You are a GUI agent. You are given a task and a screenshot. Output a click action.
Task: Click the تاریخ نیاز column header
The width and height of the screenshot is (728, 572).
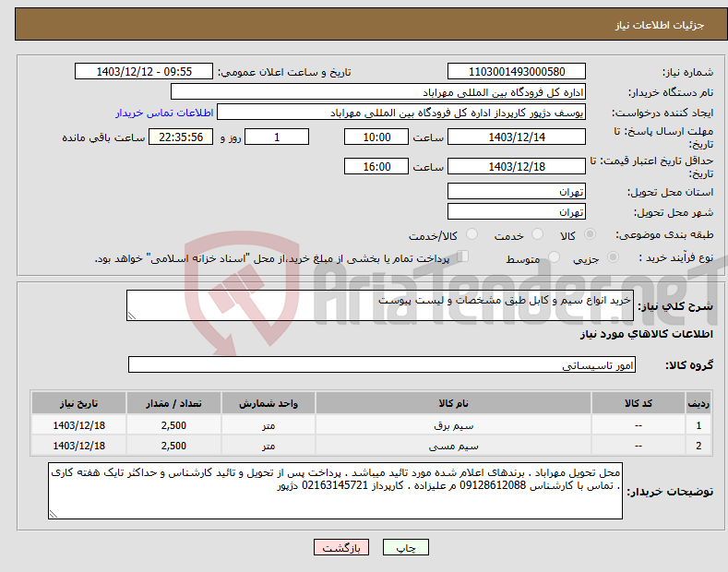click(x=79, y=403)
